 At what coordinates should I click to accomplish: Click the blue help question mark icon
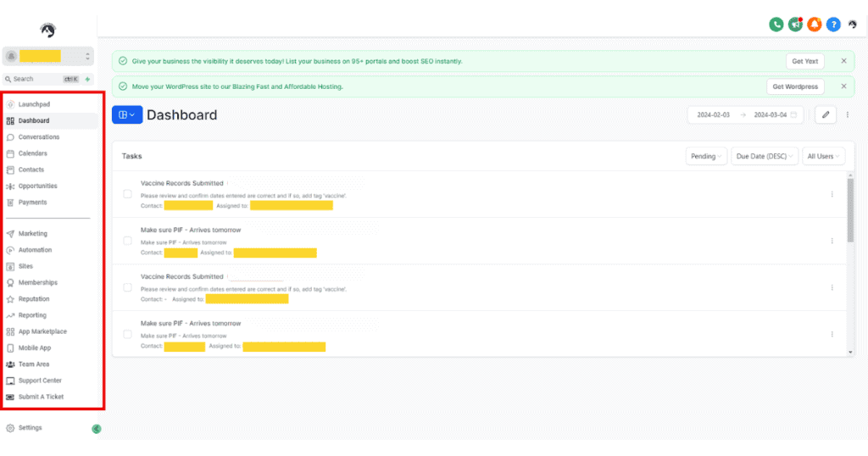(x=833, y=25)
